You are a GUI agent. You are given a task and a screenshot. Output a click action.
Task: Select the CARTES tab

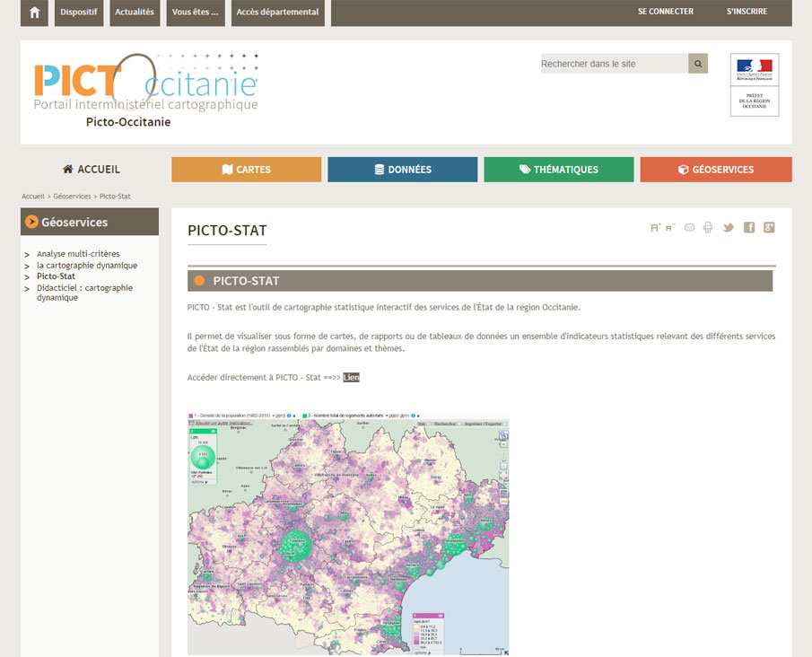click(x=247, y=170)
